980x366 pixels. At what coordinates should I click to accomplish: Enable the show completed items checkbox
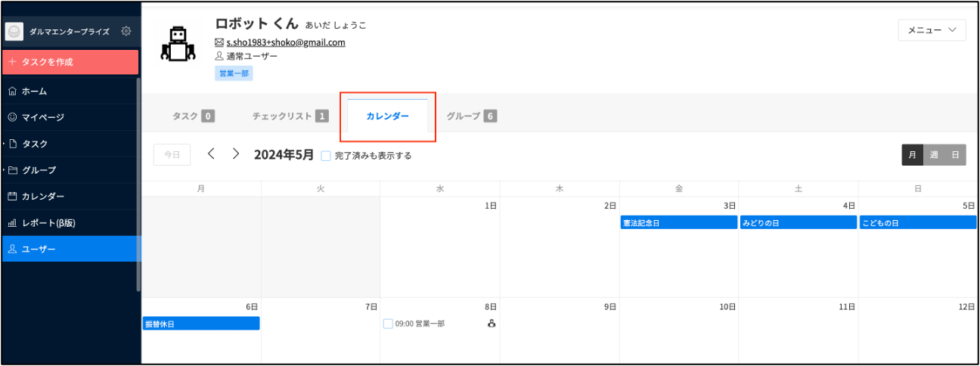pos(326,156)
